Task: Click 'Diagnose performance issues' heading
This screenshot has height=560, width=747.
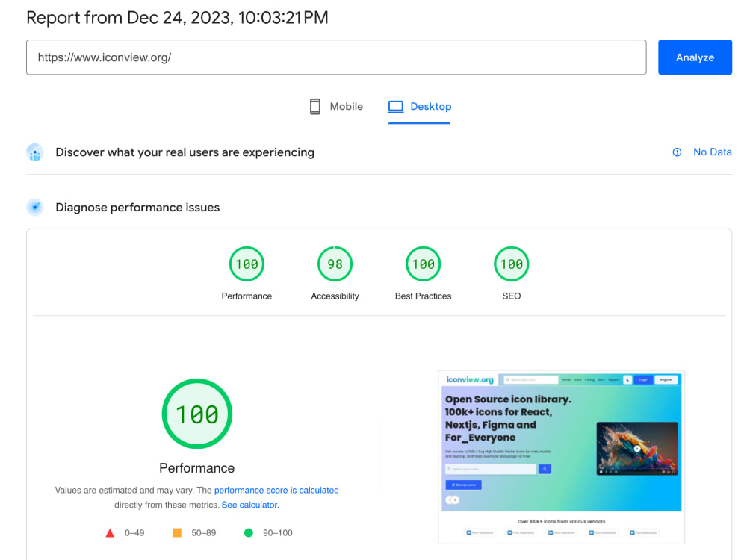Action: [x=137, y=208]
